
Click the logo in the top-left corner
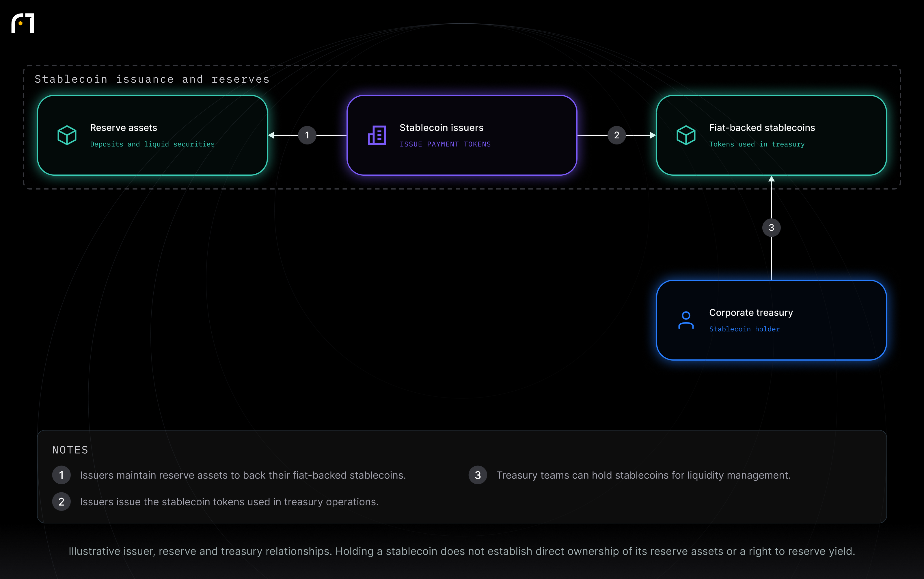point(23,23)
